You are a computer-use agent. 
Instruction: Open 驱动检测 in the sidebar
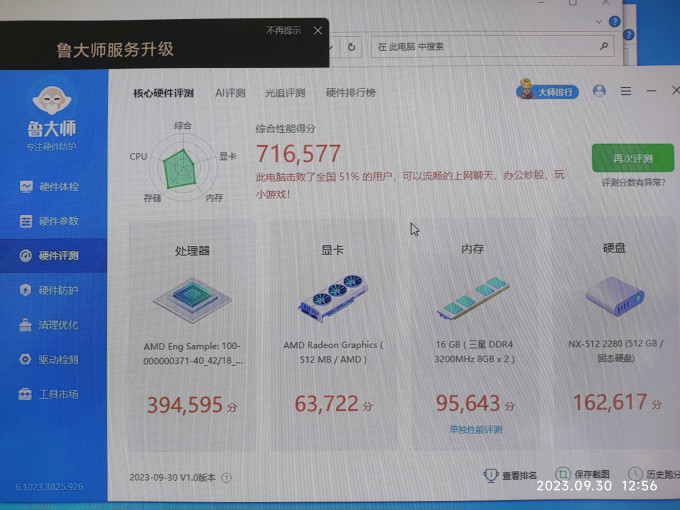click(x=49, y=360)
